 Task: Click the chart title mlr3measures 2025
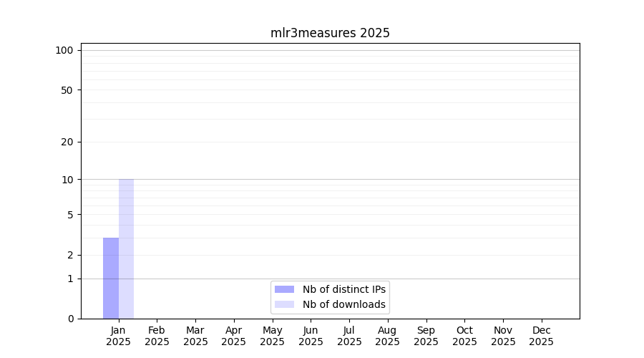click(x=330, y=33)
